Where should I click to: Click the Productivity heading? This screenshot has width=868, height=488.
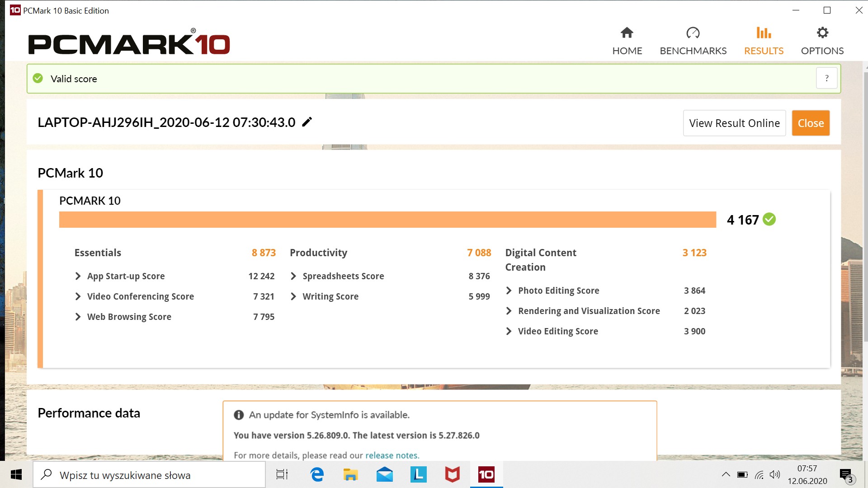click(x=319, y=253)
